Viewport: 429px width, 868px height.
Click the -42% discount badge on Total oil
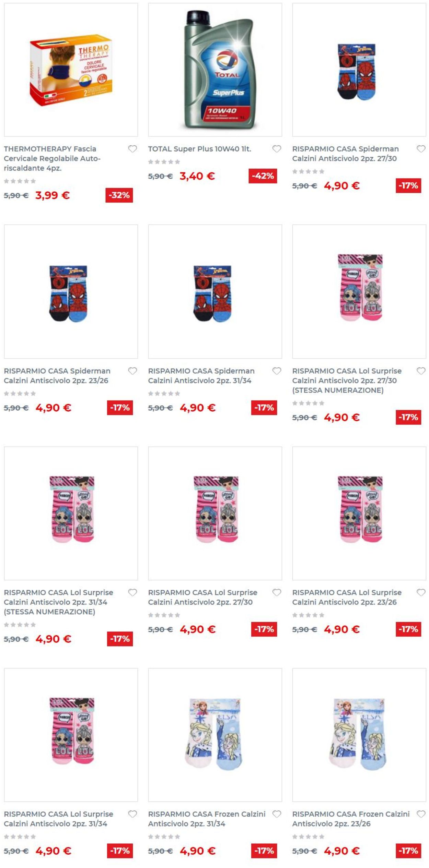pyautogui.click(x=263, y=176)
